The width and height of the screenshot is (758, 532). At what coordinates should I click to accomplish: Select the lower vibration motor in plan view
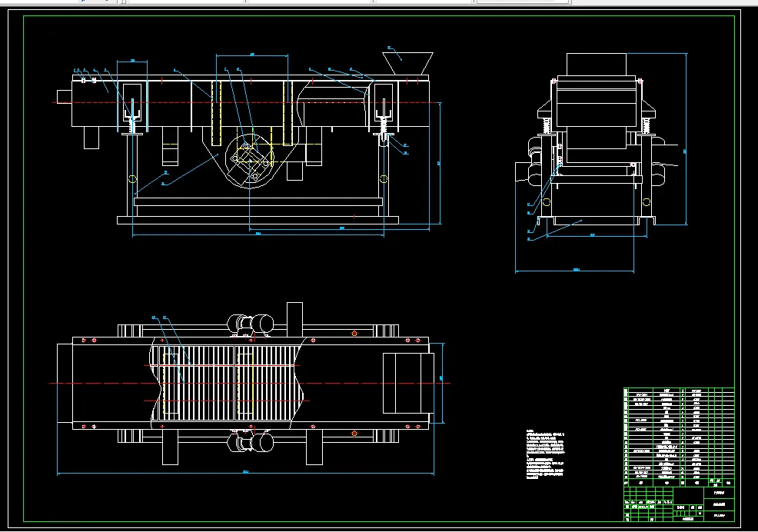(x=251, y=443)
